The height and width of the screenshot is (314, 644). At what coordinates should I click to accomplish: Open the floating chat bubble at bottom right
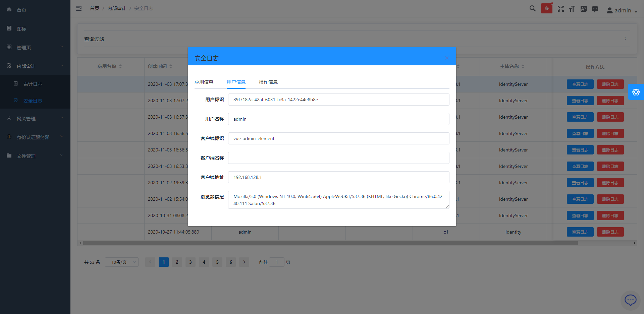[630, 300]
